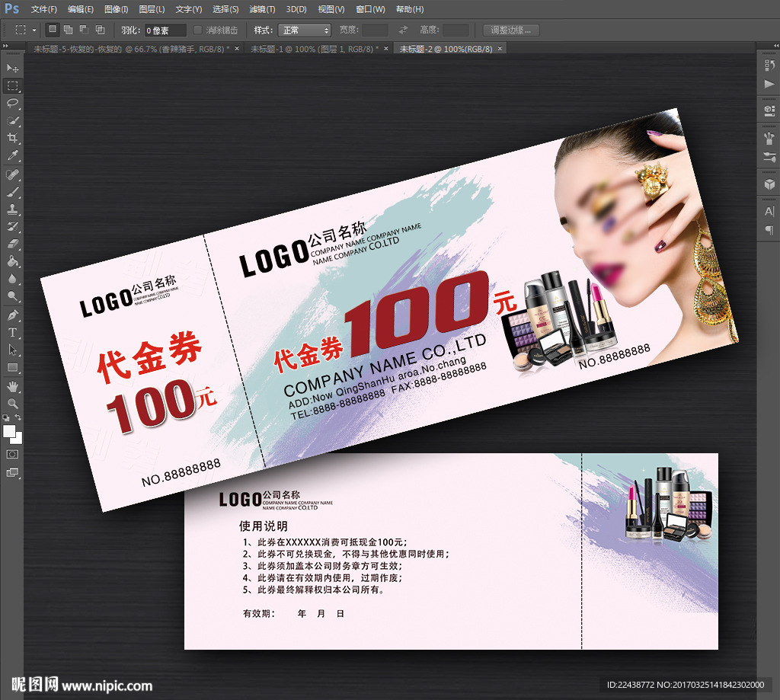Click the 调整边缘 refine edge button
Viewport: 780px width, 700px height.
[511, 30]
